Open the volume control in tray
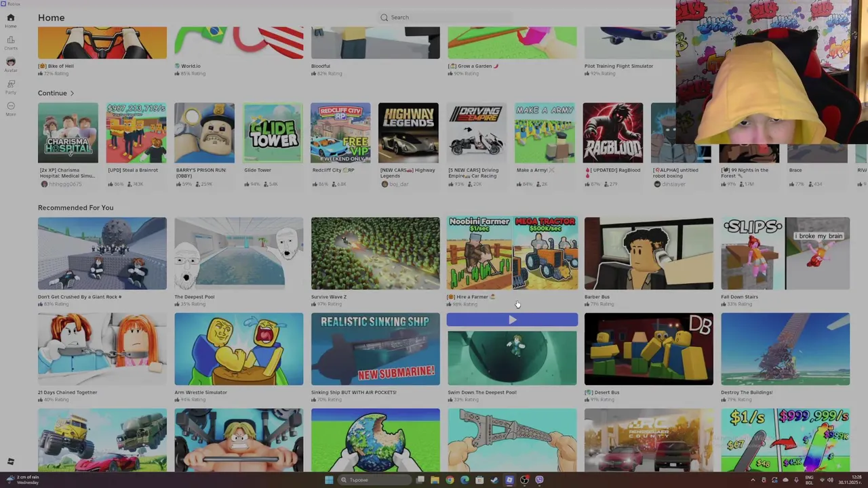This screenshot has width=868, height=488. (x=830, y=480)
